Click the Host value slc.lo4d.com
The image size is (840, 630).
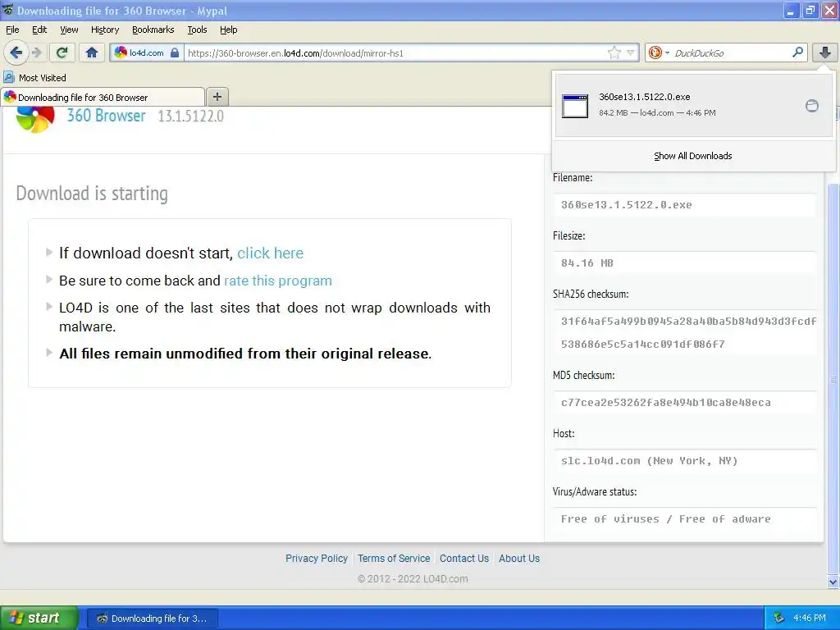685,461
